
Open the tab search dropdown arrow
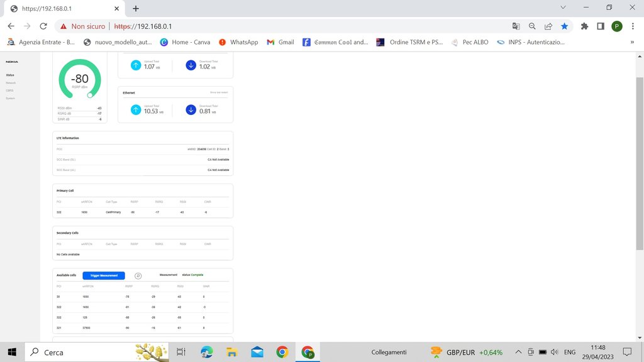[x=563, y=8]
